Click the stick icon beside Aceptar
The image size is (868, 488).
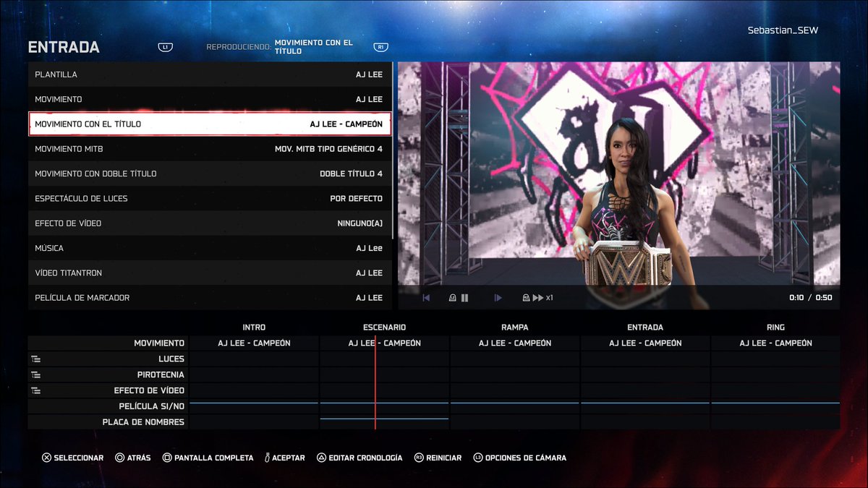[267, 458]
